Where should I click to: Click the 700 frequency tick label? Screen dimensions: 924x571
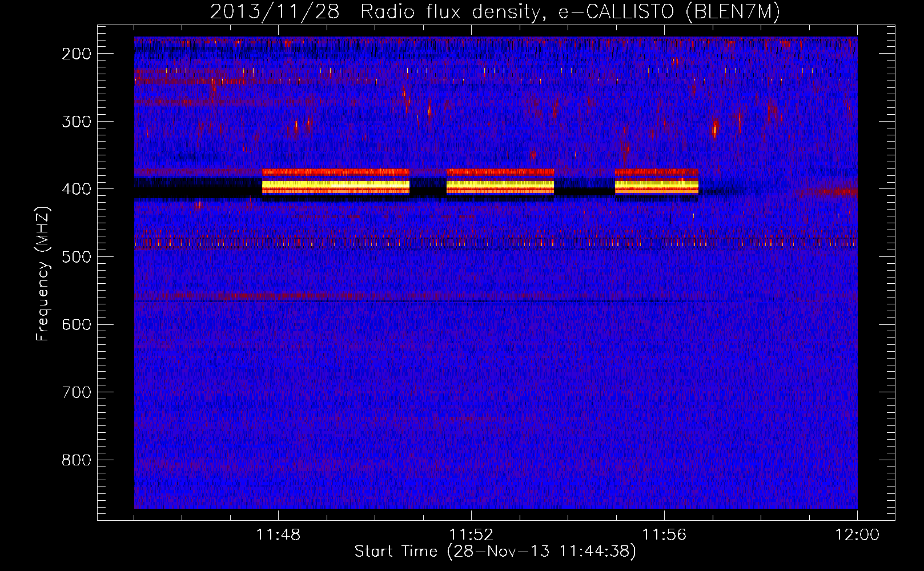pos(76,392)
